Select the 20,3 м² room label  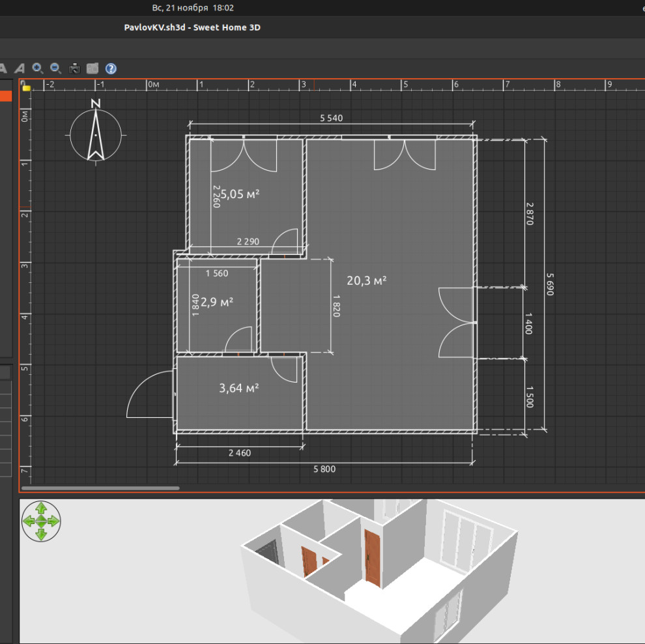[366, 281]
